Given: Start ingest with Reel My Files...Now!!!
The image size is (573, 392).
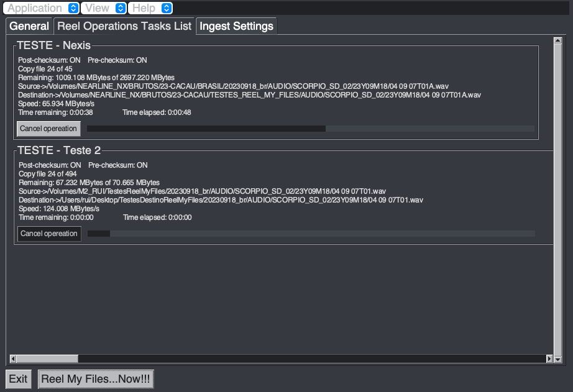Looking at the screenshot, I should (x=96, y=380).
